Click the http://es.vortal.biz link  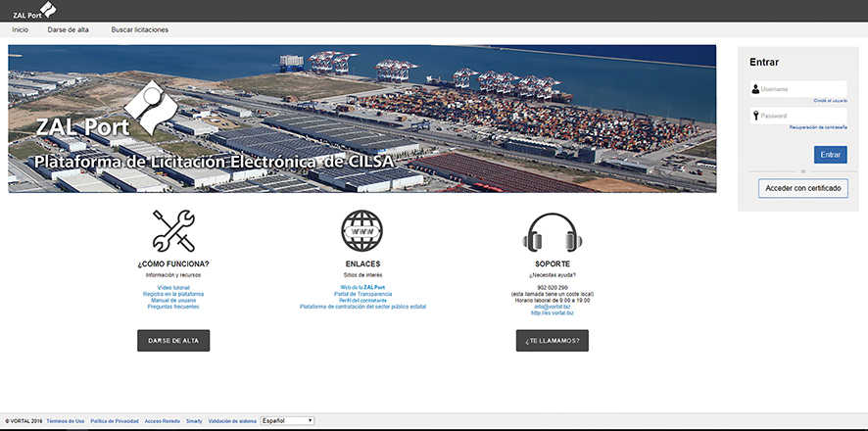click(x=552, y=312)
